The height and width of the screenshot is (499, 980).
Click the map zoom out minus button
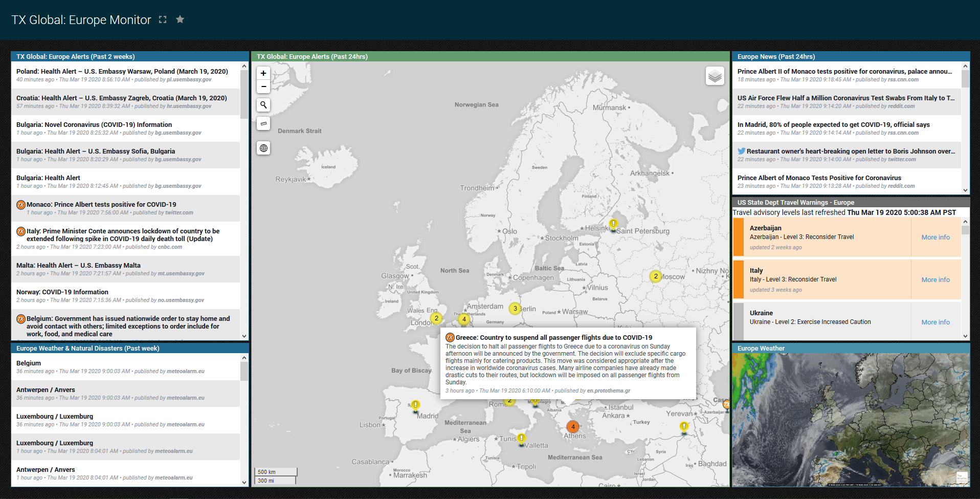pos(263,86)
